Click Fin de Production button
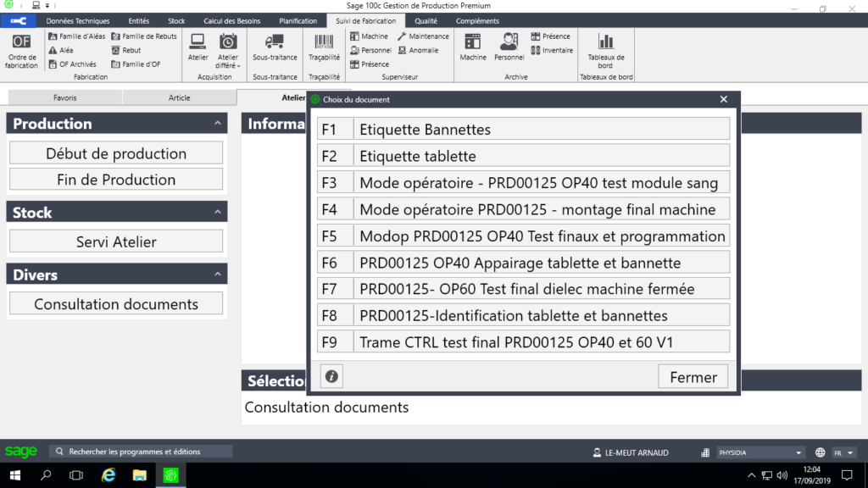The width and height of the screenshot is (868, 488). coord(116,180)
